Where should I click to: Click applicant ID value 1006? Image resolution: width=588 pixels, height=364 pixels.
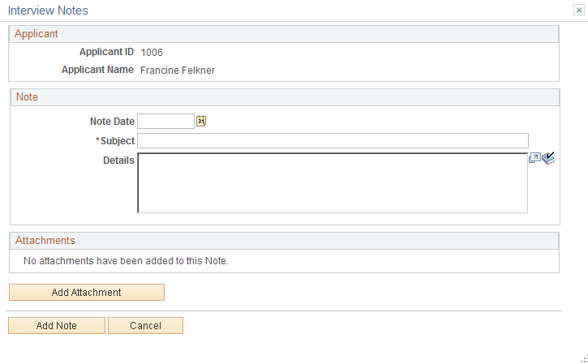click(152, 53)
